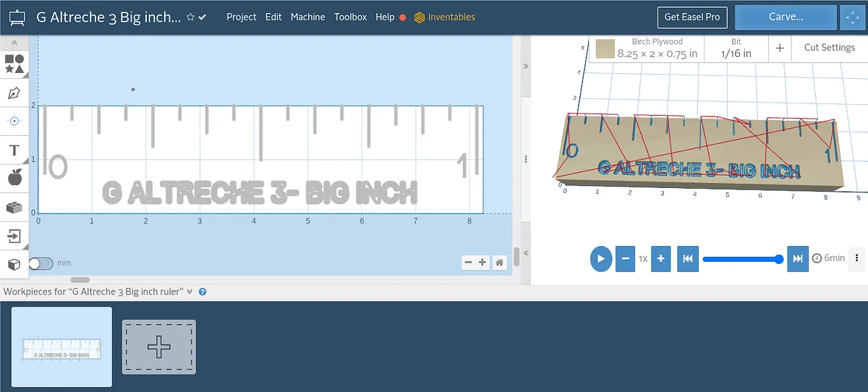
Task: Collapse the left tool sidebar chevron
Action: click(x=14, y=43)
